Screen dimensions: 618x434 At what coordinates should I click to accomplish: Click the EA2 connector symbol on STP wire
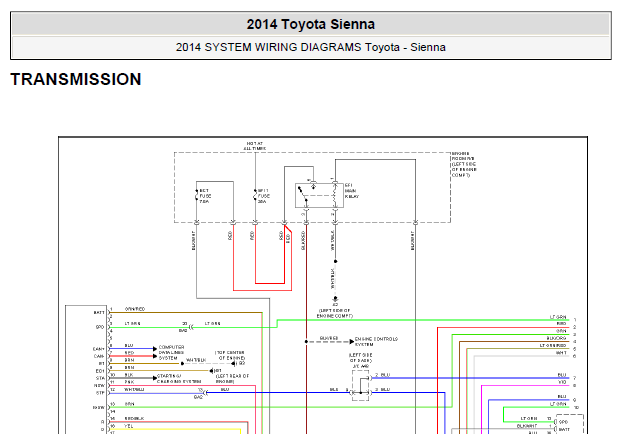(x=205, y=393)
